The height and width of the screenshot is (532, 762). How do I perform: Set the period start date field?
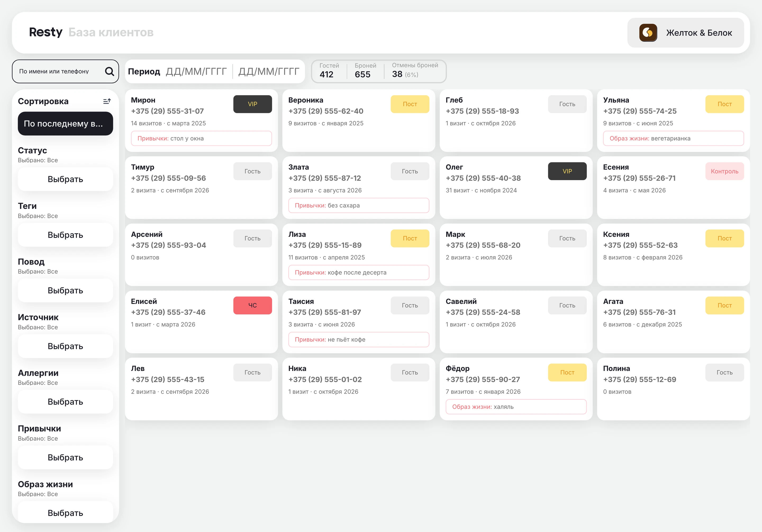[196, 71]
